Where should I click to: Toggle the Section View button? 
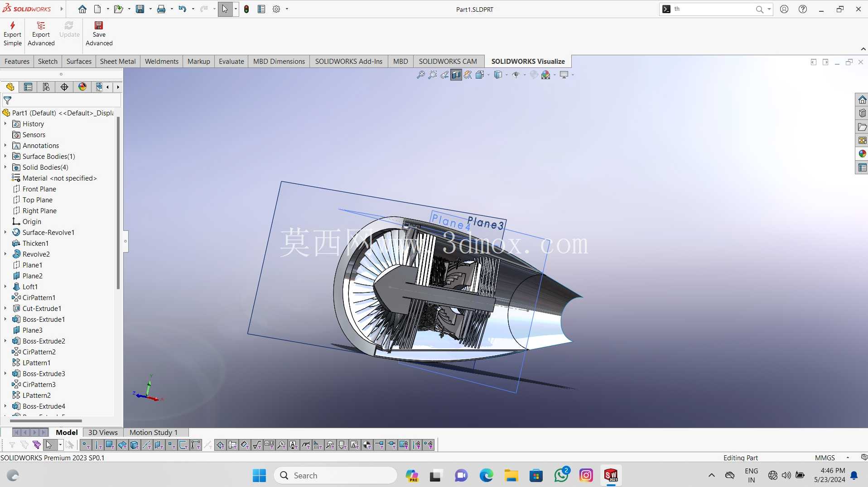click(456, 75)
